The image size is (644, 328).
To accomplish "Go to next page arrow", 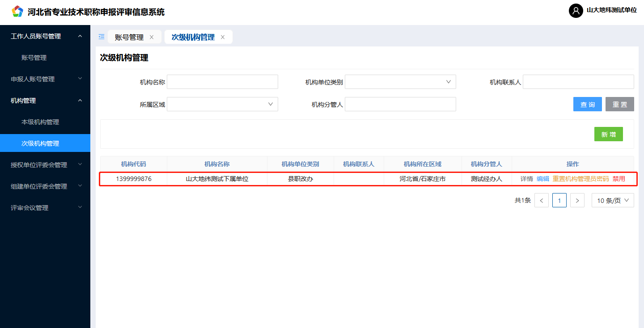I will click(x=577, y=201).
